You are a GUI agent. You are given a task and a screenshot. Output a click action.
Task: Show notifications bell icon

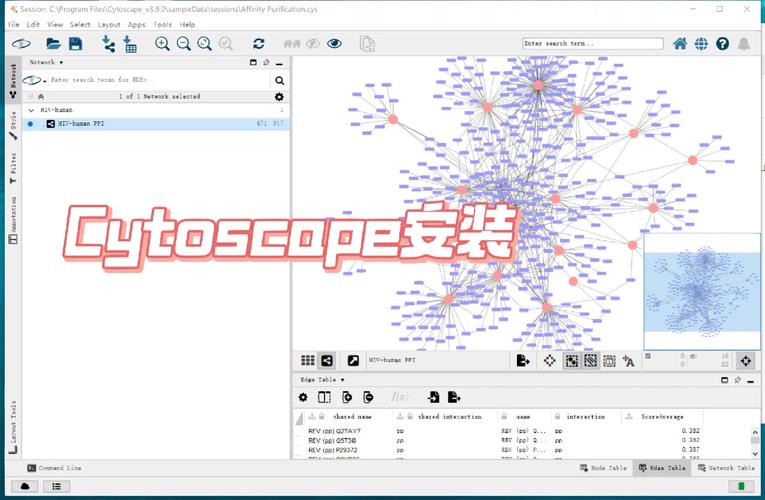click(x=744, y=44)
